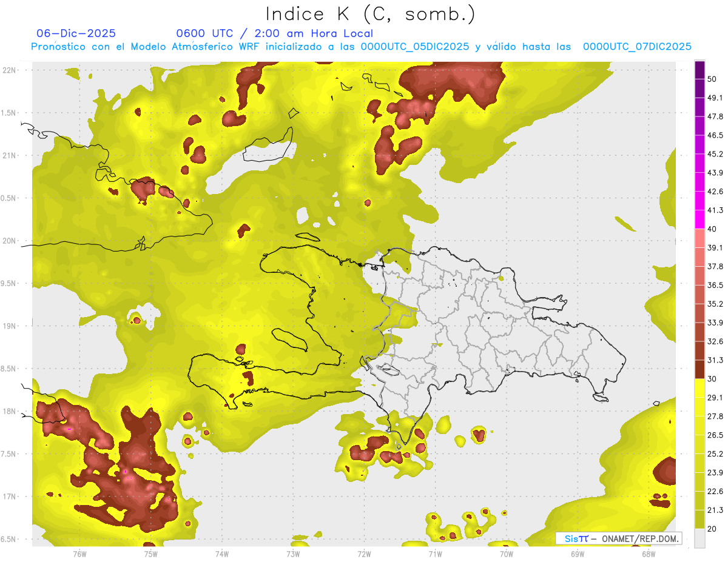Click the colorbar value "21.3"

tap(715, 510)
